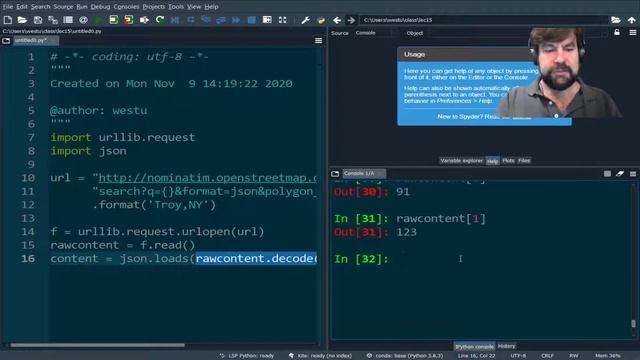Run current cell and go to next
The width and height of the screenshot is (640, 360).
[129, 20]
